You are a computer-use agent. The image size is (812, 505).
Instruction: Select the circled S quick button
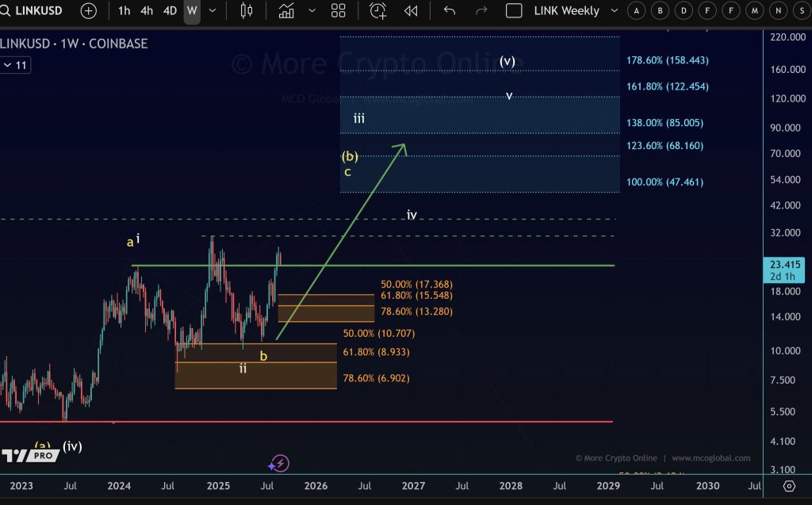point(802,11)
